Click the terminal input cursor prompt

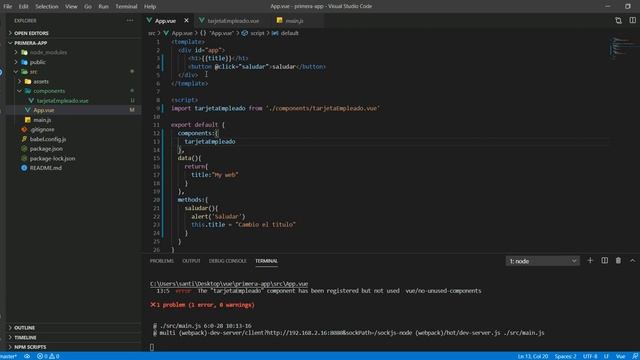pos(152,347)
